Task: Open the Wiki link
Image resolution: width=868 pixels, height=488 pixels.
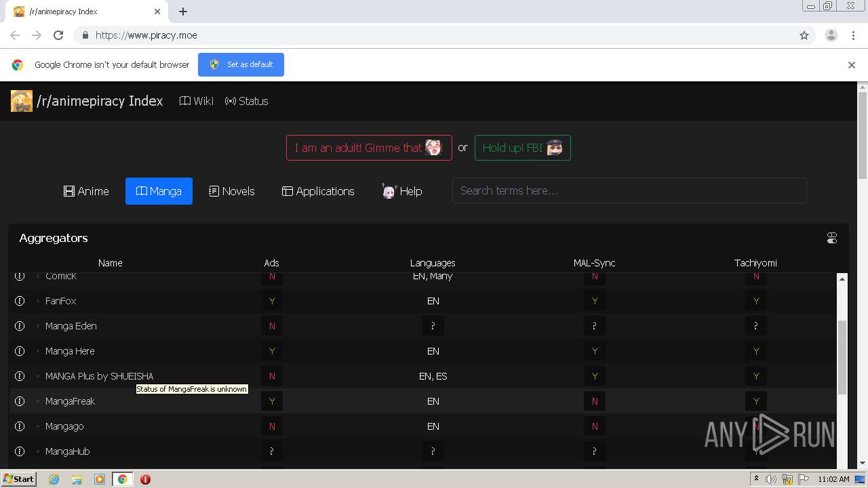Action: 197,101
